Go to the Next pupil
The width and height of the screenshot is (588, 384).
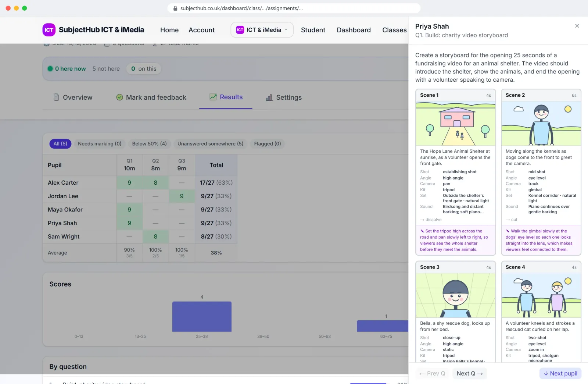[x=560, y=374]
